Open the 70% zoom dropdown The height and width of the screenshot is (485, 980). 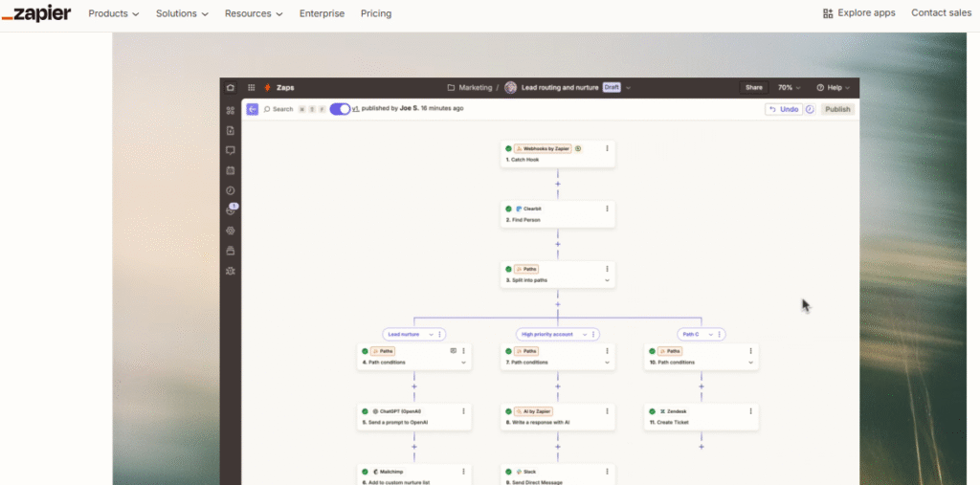pos(790,87)
